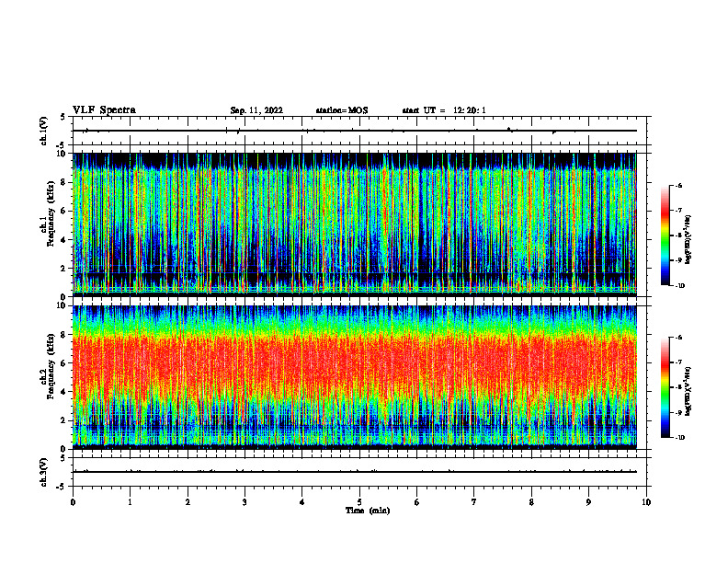Select the "start UT = 12:20:1" header text
The width and height of the screenshot is (728, 563).
click(x=444, y=110)
